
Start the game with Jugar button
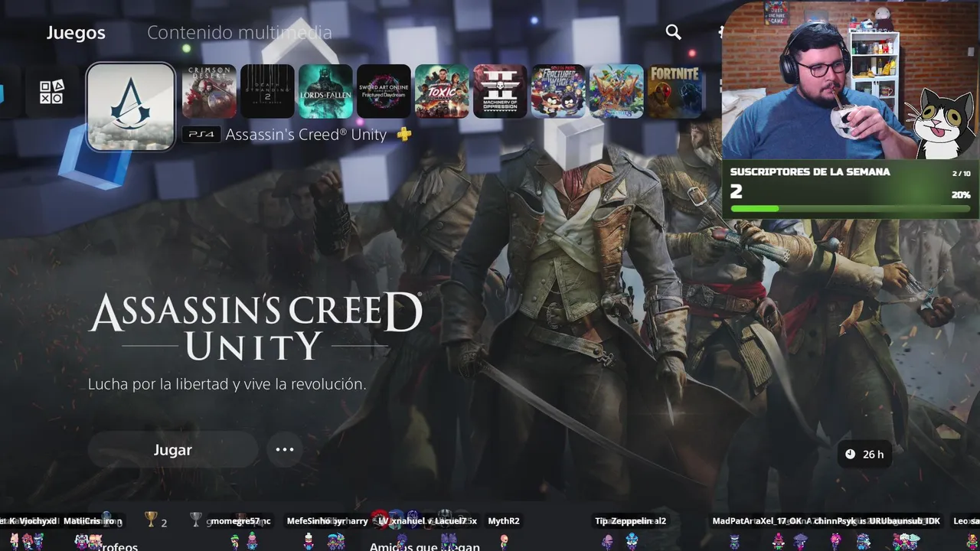[x=173, y=450]
